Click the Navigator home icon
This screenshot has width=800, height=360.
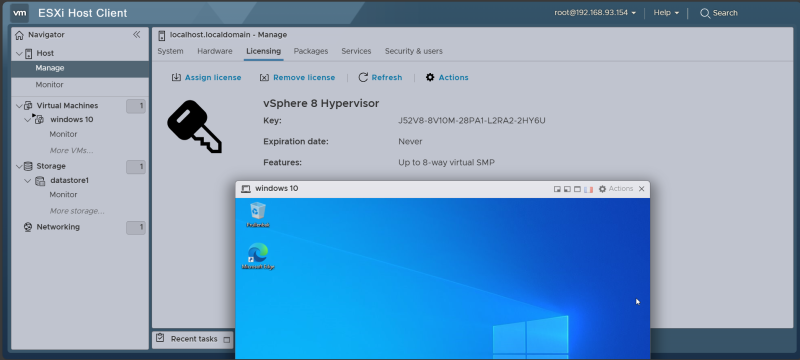coord(19,35)
